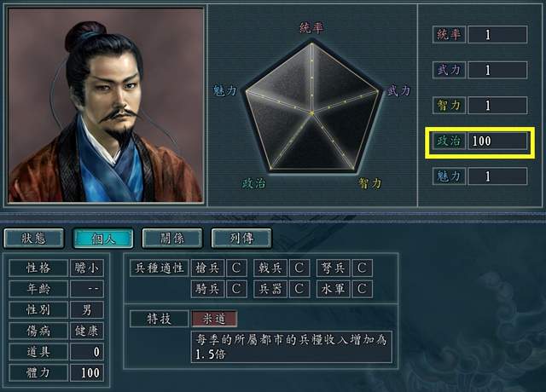Image resolution: width=546 pixels, height=392 pixels.
Task: Click the 政治 value field showing 100
Action: tap(497, 141)
